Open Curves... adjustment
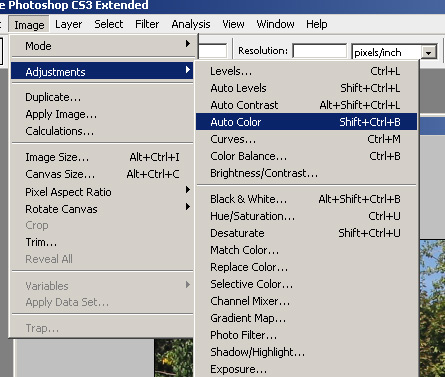Image resolution: width=445 pixels, height=377 pixels. [306, 139]
